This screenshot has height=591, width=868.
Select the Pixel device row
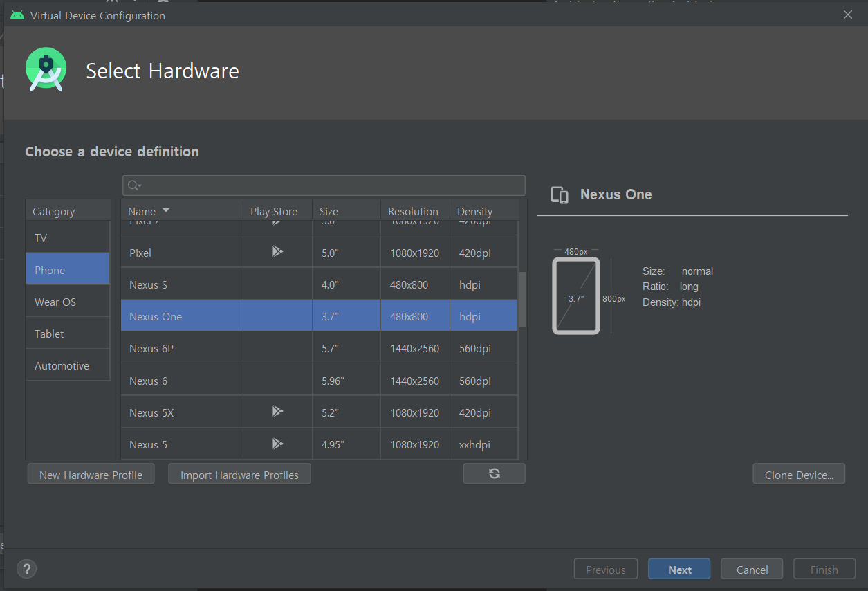[x=320, y=253]
